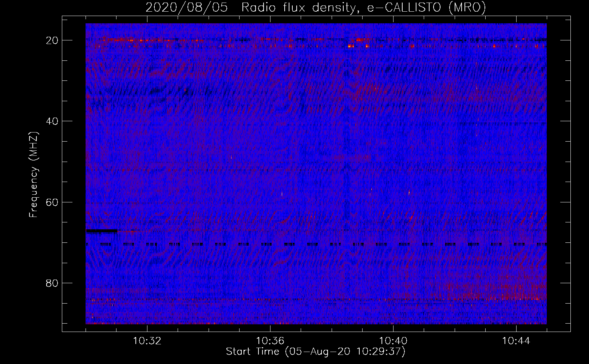Click the black horizontal bar near 67 MHz
Viewport: 589px width, 364px height.
click(x=102, y=231)
